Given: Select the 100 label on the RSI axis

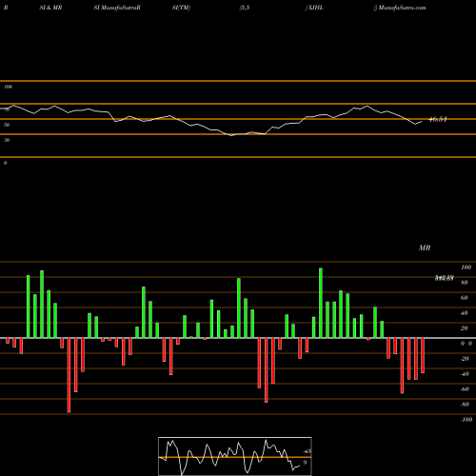Looking at the screenshot, I should pyautogui.click(x=8, y=87).
